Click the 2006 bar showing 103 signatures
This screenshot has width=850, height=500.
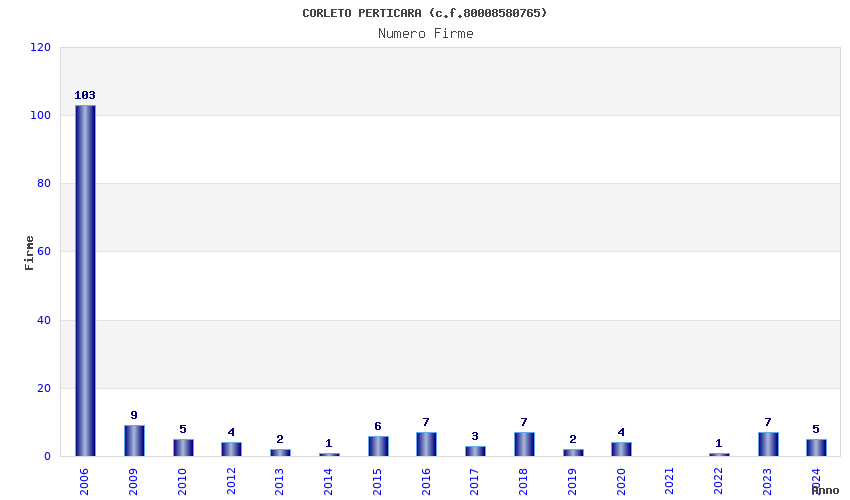(85, 280)
